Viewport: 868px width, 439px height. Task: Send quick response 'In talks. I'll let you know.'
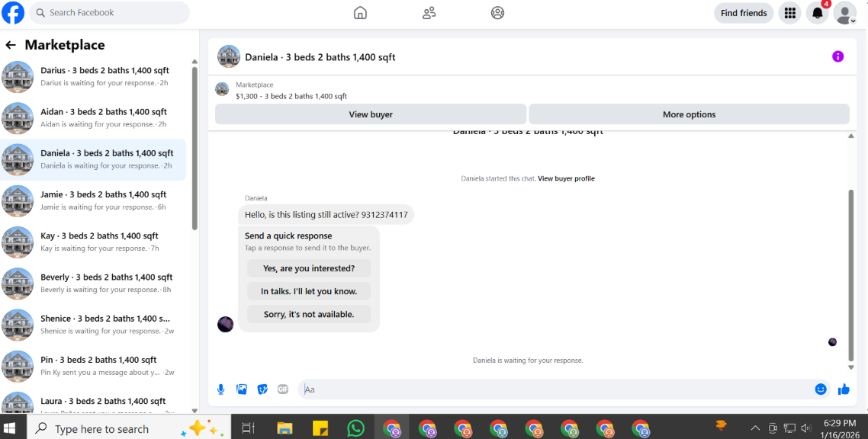[x=309, y=291]
